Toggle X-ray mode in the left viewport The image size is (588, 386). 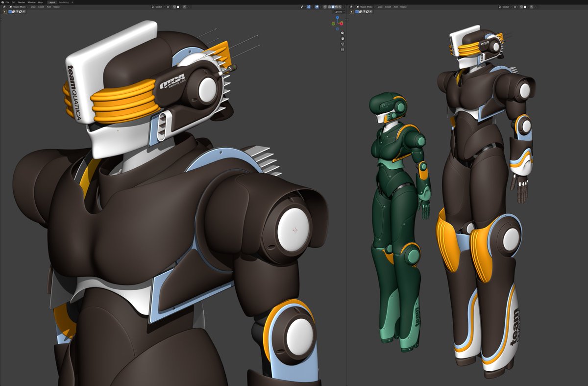(325, 7)
